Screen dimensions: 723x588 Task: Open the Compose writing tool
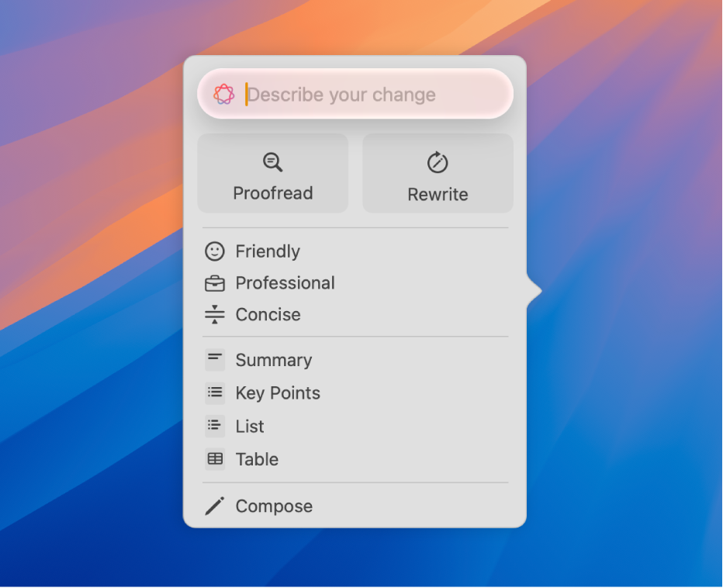coord(273,505)
